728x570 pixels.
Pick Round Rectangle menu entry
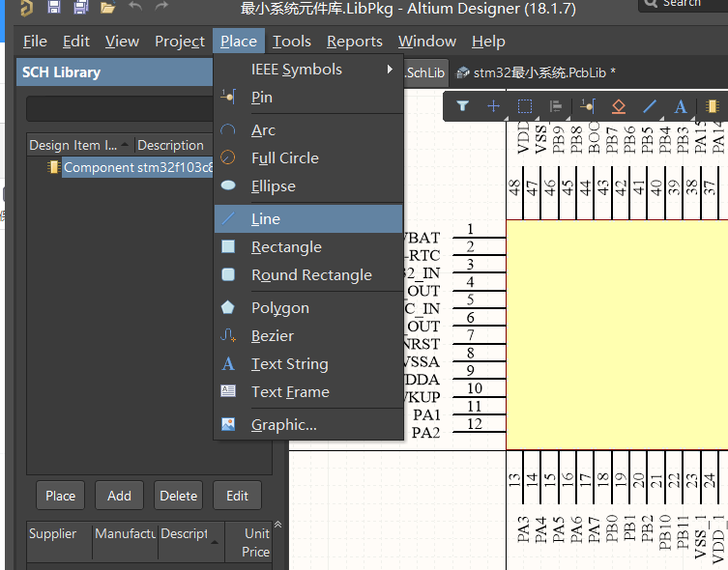click(x=308, y=275)
